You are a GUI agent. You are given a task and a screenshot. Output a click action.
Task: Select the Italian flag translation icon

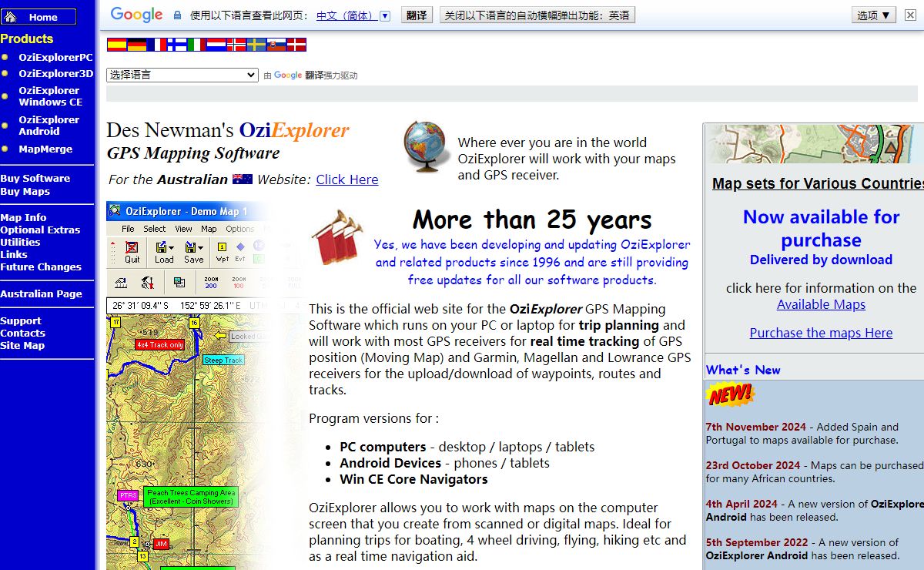tap(196, 45)
